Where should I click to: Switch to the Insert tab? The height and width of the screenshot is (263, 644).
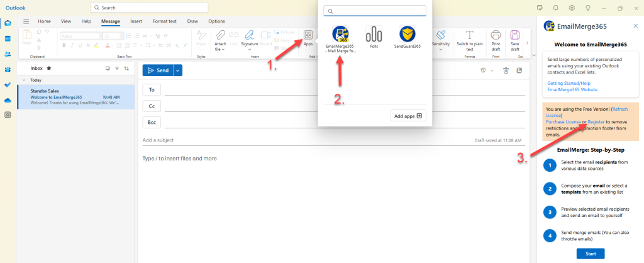(136, 21)
